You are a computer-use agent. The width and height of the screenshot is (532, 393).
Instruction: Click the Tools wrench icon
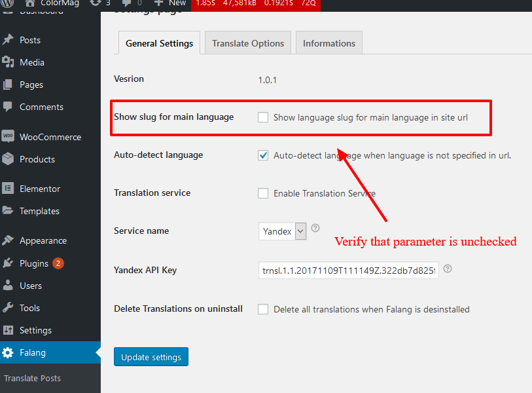(7, 308)
